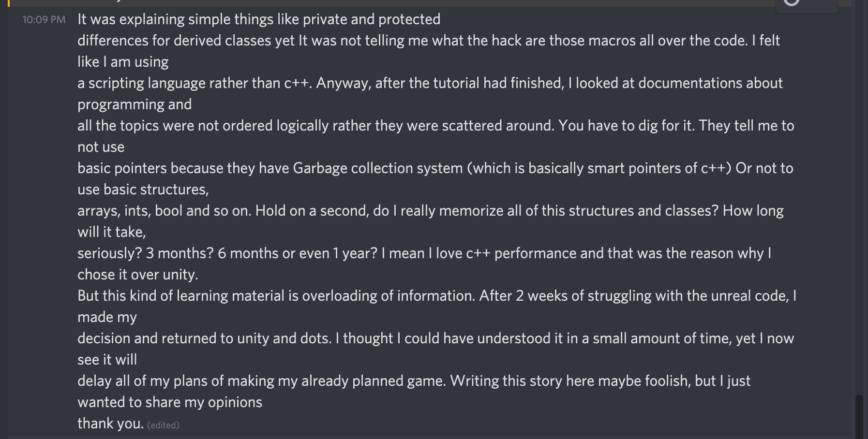The image size is (868, 439).
Task: Click the line 'But this kind of learning material'
Action: pos(437,296)
